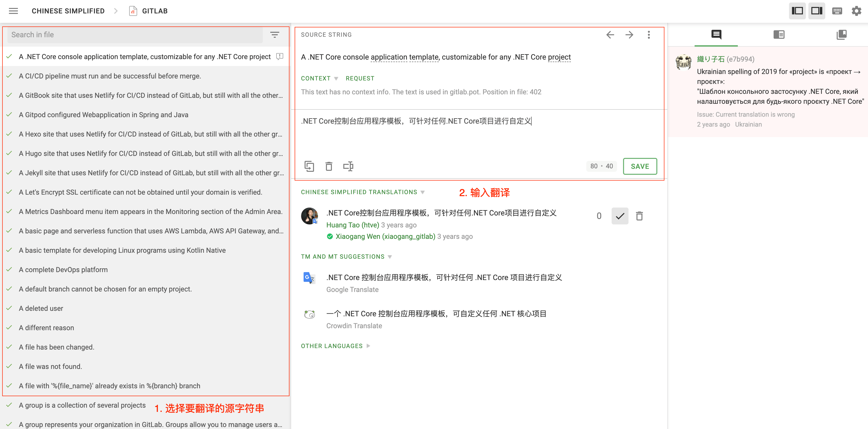Open the hamburger main menu
Viewport: 868px width, 429px height.
pos(13,11)
